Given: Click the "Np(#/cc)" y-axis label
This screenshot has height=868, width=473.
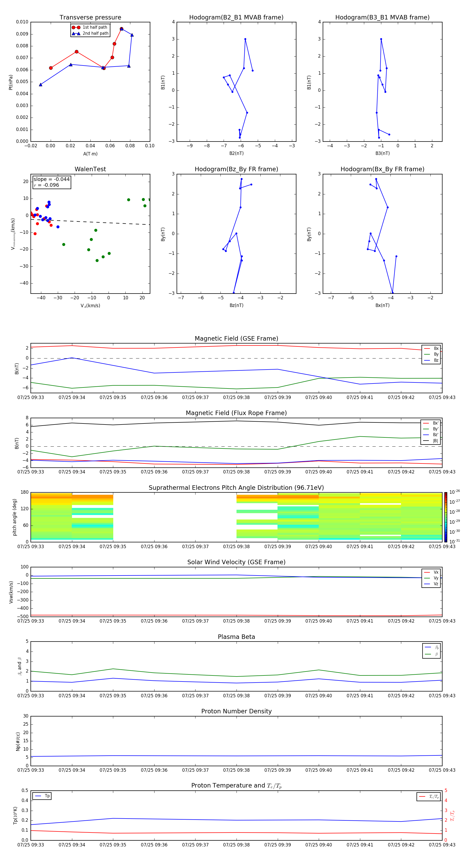Looking at the screenshot, I should click(x=18, y=741).
